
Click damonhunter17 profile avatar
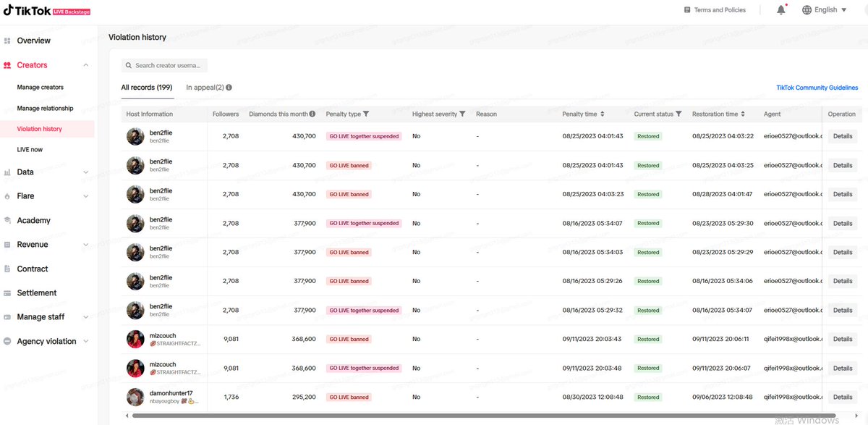point(135,397)
